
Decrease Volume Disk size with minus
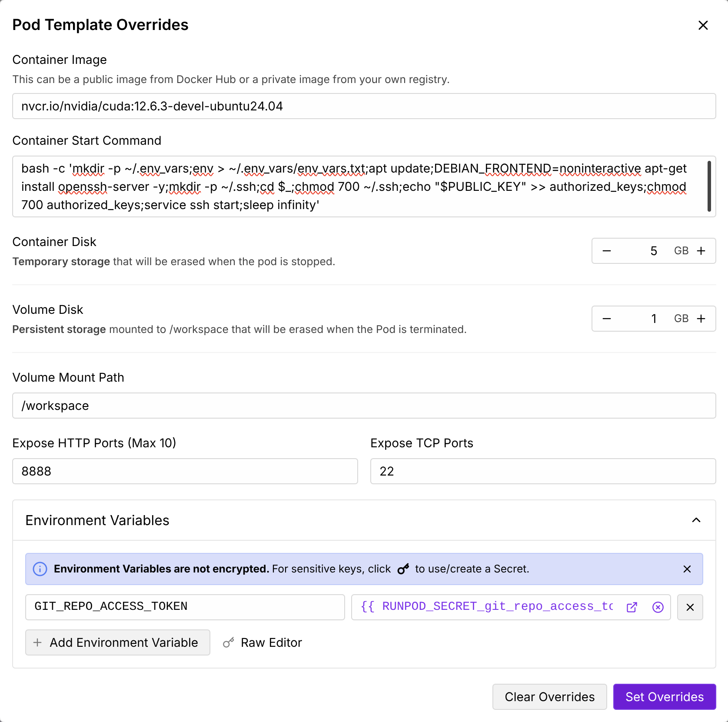(x=606, y=318)
